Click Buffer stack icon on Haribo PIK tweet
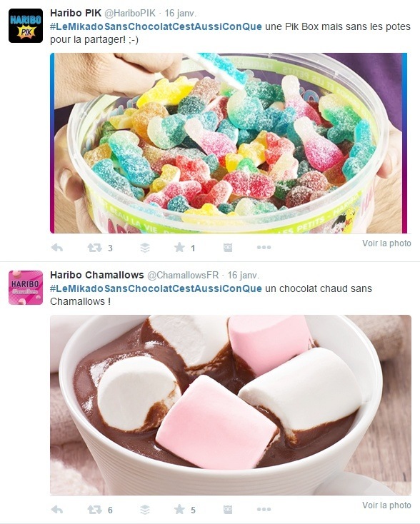Screen dimensions: 420x524 [x=145, y=248]
